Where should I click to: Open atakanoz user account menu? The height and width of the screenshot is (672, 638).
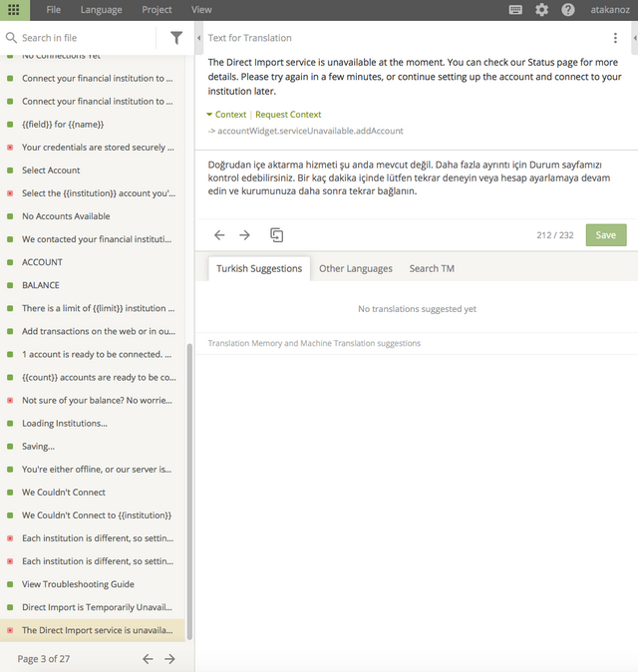(x=610, y=10)
